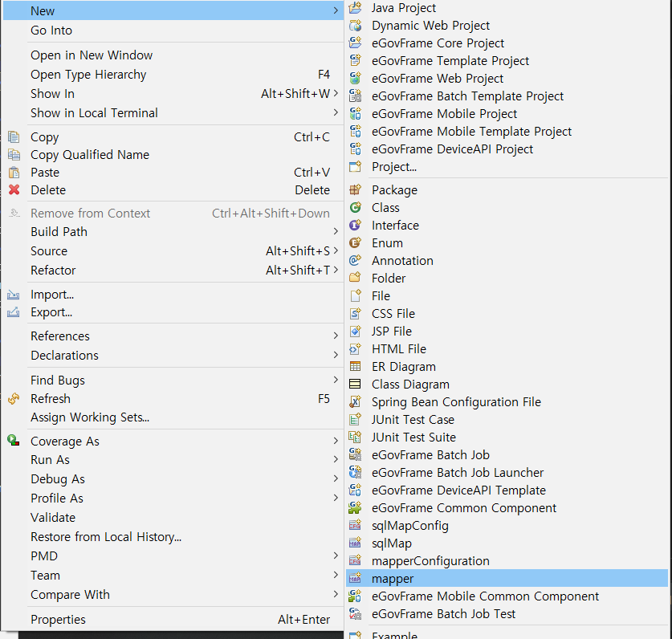The image size is (672, 639).
Task: Open Properties at the menu bottom
Action: (173, 619)
